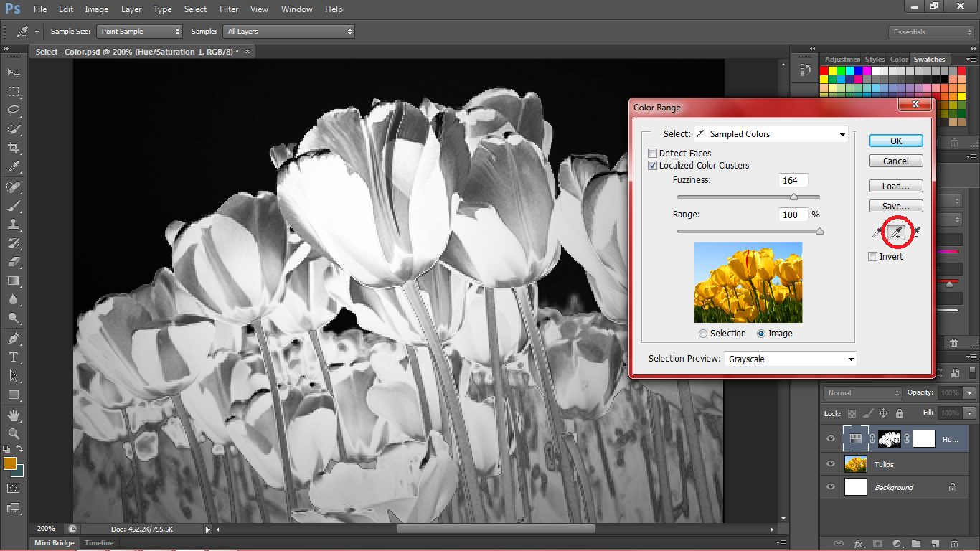Hide the Tulips layer
The width and height of the screenshot is (980, 551).
tap(831, 464)
